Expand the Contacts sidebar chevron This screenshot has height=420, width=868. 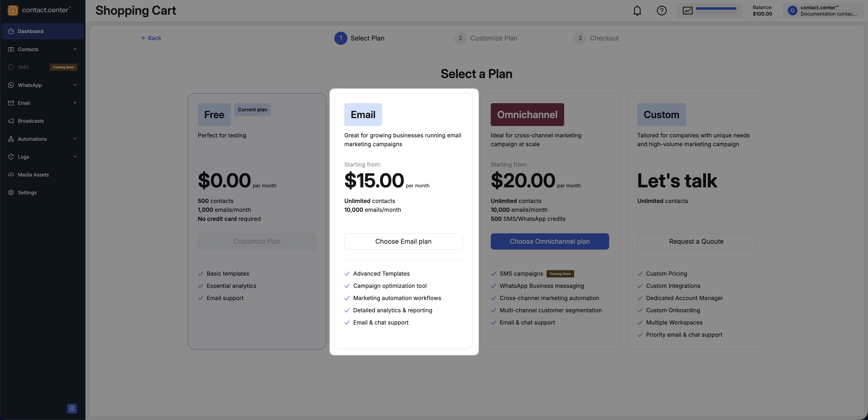(75, 49)
